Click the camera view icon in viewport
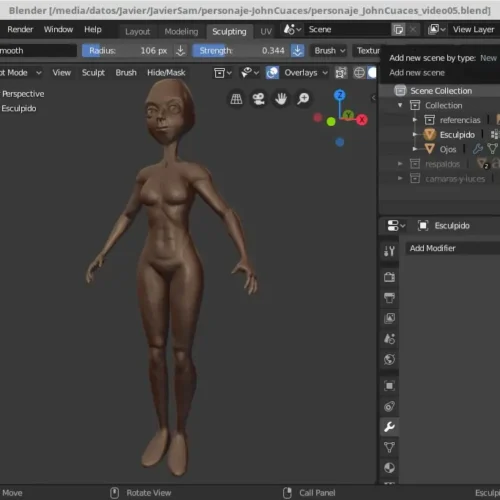 [x=259, y=99]
